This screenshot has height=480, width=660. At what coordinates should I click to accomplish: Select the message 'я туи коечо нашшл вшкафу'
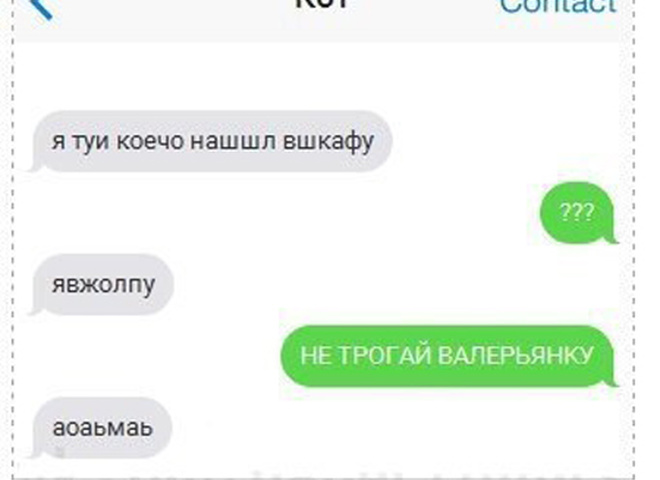click(x=213, y=141)
